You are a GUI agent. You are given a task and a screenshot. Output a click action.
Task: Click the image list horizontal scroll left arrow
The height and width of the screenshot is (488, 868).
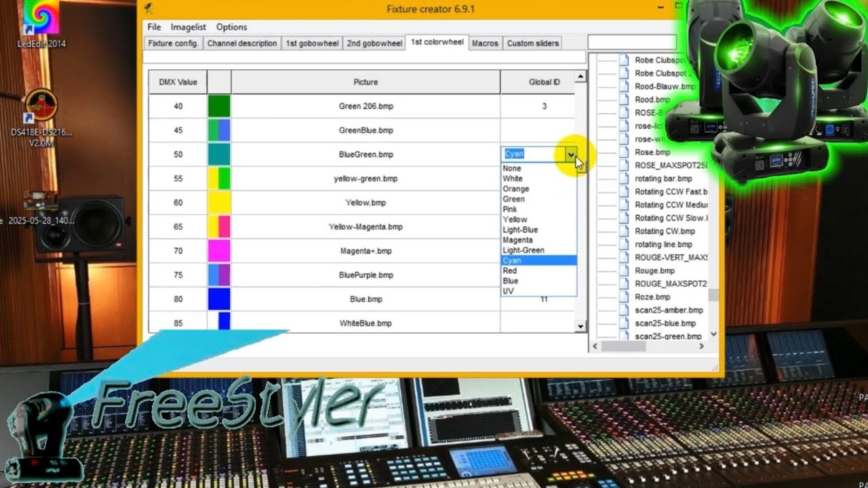[595, 346]
